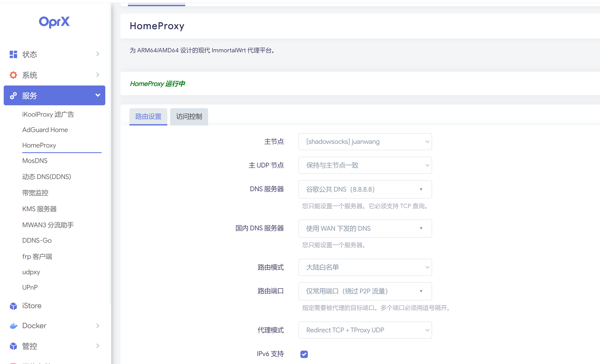Click the status grid icon
This screenshot has height=364, width=600.
point(13,54)
